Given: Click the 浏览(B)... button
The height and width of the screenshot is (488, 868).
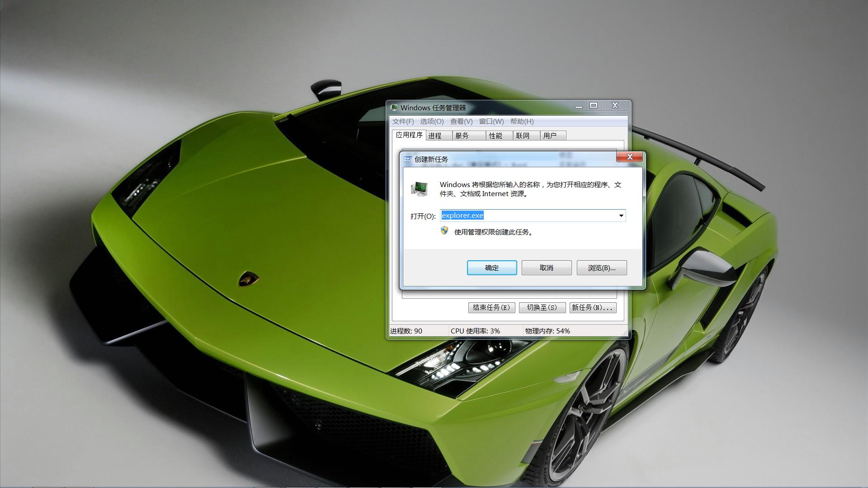Looking at the screenshot, I should point(601,268).
